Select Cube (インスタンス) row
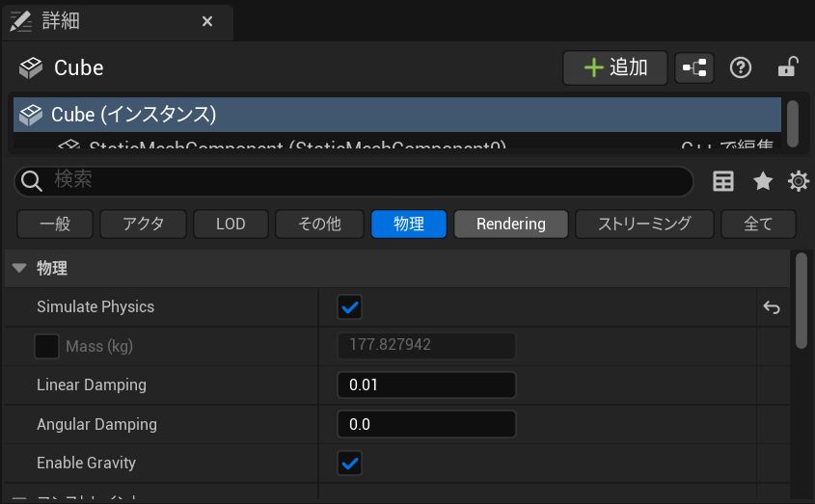Image resolution: width=815 pixels, height=504 pixels. [x=397, y=115]
